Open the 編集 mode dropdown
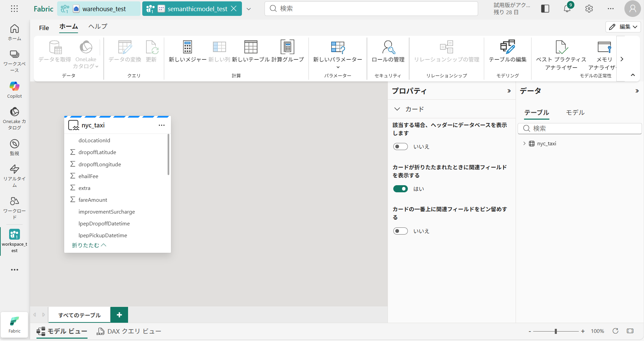 [x=623, y=27]
